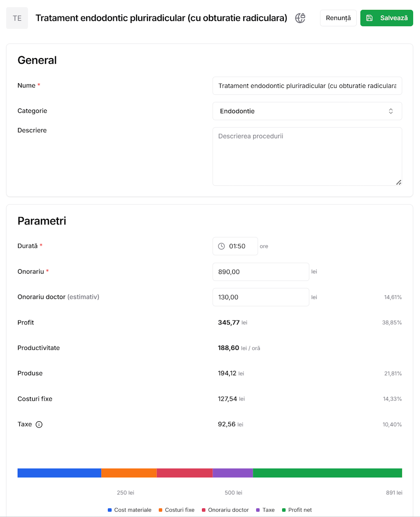Click the clock icon in the Durată field
The height and width of the screenshot is (517, 420).
222,246
